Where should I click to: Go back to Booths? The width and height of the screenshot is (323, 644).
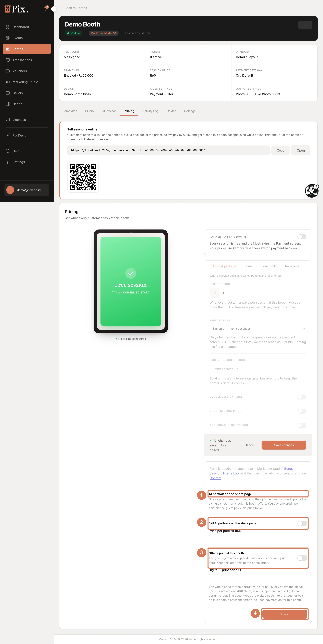coord(73,8)
